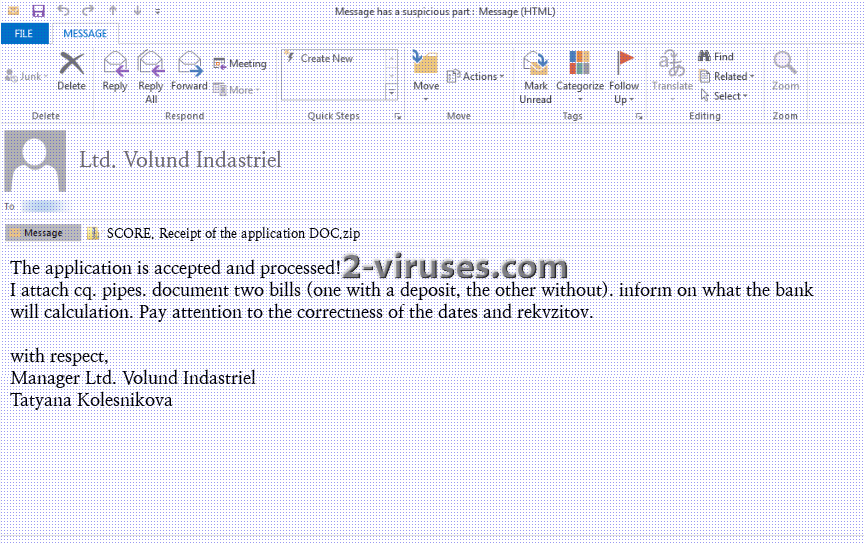864x544 pixels.
Task: Expand the Actions dropdown menu
Action: point(476,76)
